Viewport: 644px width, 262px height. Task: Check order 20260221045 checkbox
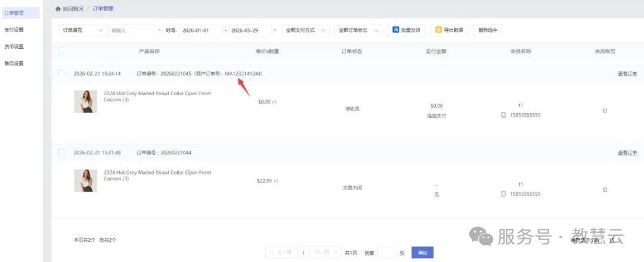(x=61, y=73)
